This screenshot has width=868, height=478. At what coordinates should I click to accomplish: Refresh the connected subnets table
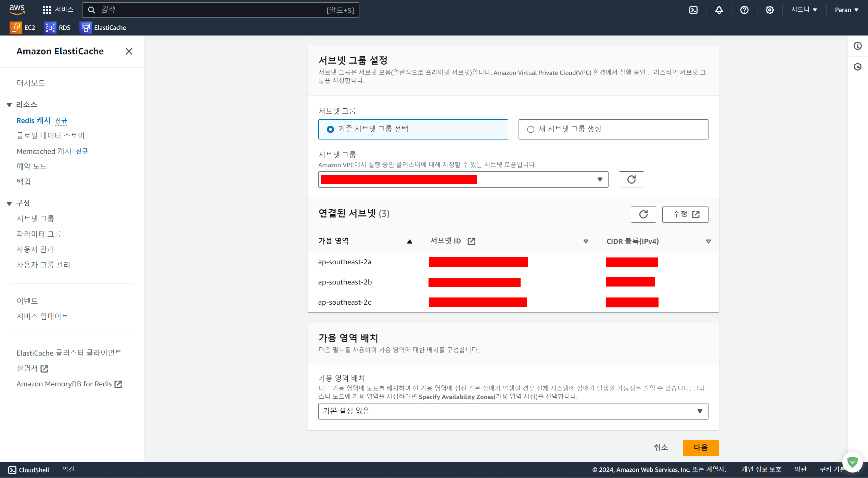click(x=643, y=214)
